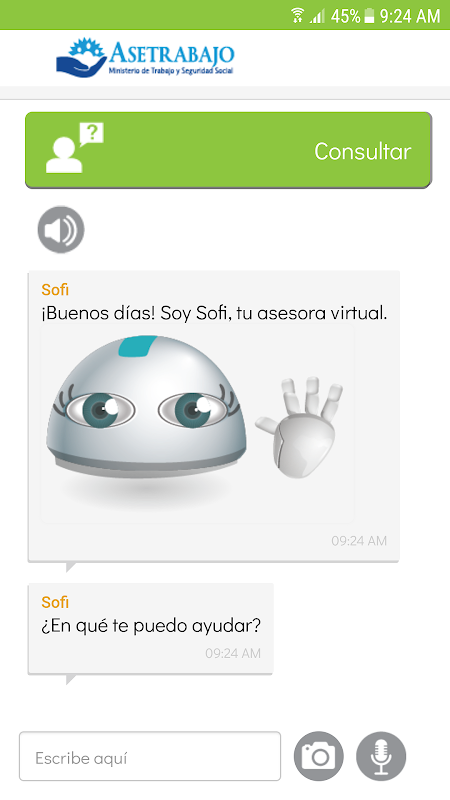Tap the 45% battery percentage text
Image resolution: width=450 pixels, height=800 pixels.
tap(345, 16)
